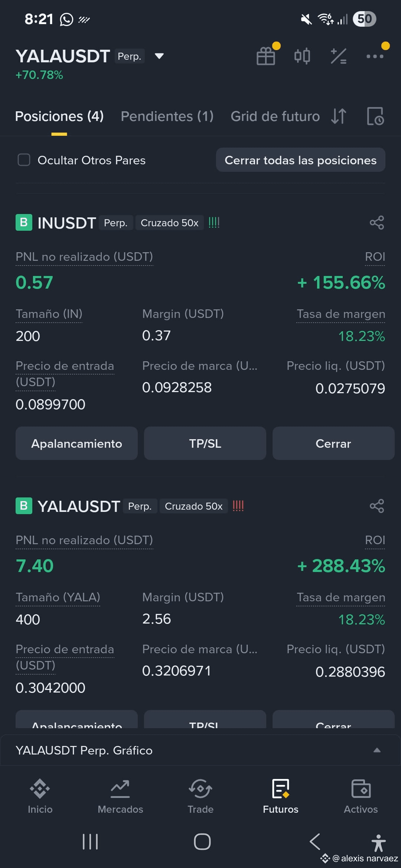Open TP/SL for the INUSDT position

pos(205,443)
